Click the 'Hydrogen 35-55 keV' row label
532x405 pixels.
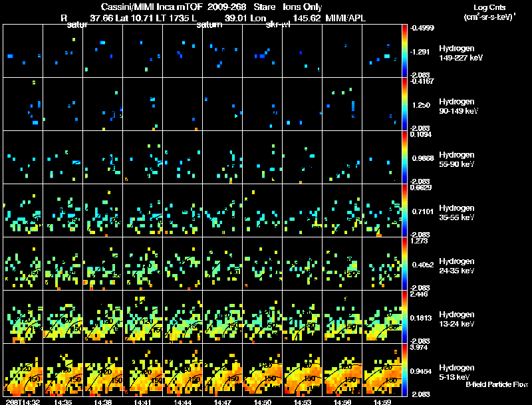[x=457, y=213]
